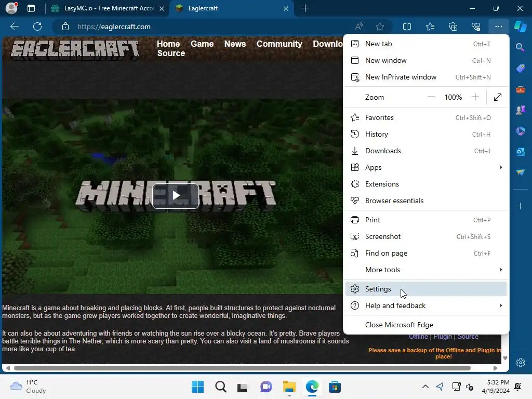
Task: Refresh the Eaglercraft page
Action: pos(37,26)
